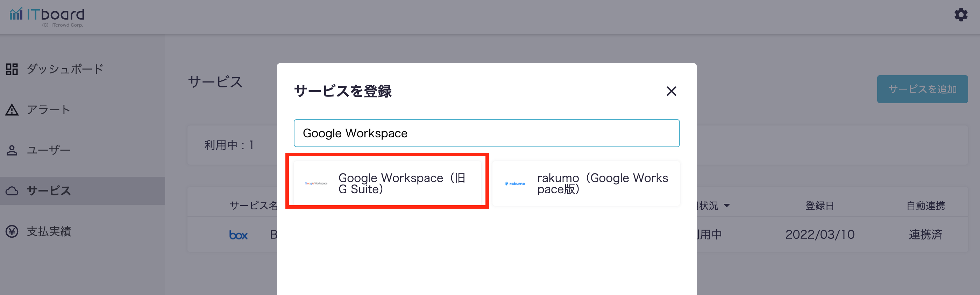Viewport: 980px width, 295px height.
Task: Click the ITboard logo
Action: (47, 16)
